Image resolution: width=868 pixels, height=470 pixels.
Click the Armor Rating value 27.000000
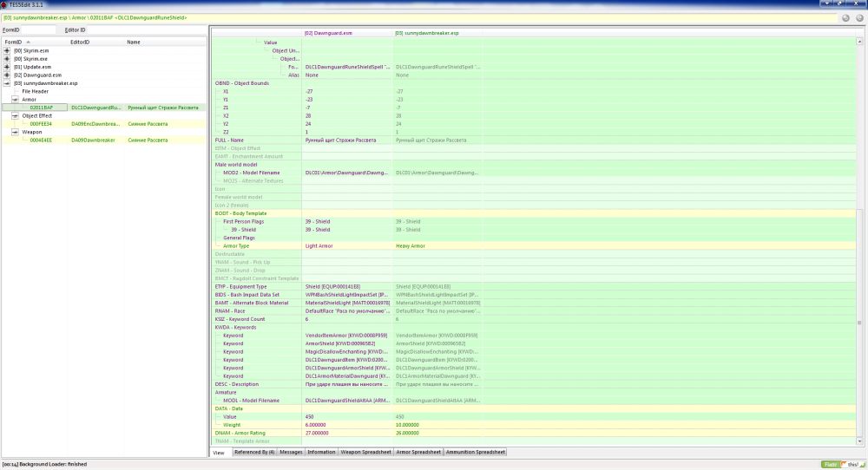(317, 434)
